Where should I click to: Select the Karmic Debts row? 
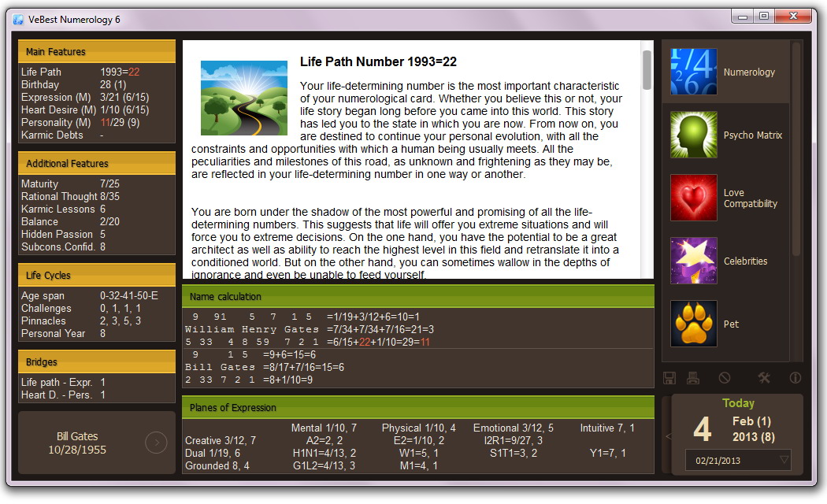[97, 135]
